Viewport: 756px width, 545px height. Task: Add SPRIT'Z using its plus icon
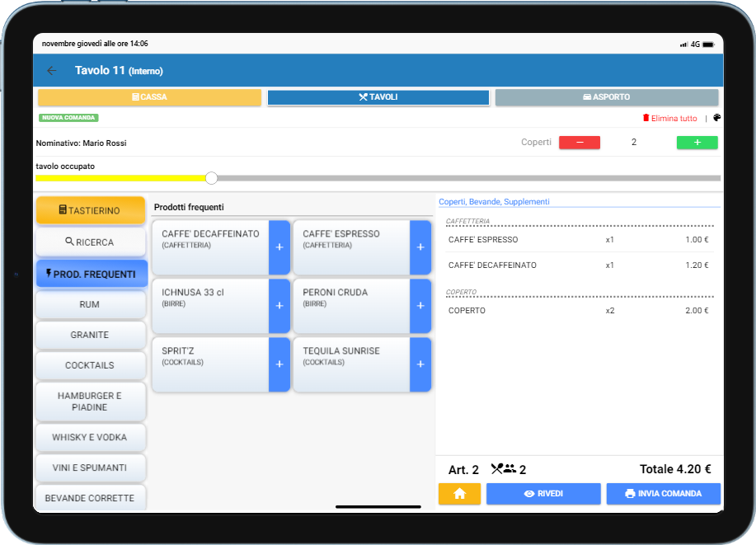pos(279,364)
